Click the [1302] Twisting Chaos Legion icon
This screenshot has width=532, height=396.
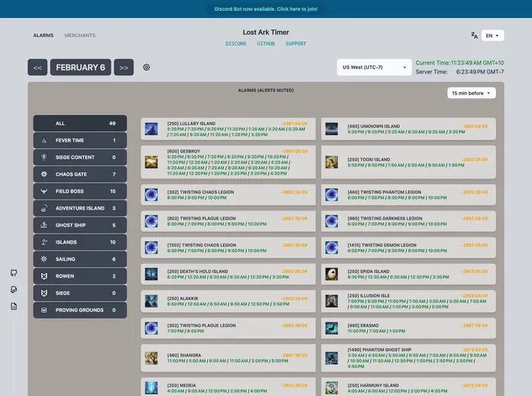tap(152, 247)
